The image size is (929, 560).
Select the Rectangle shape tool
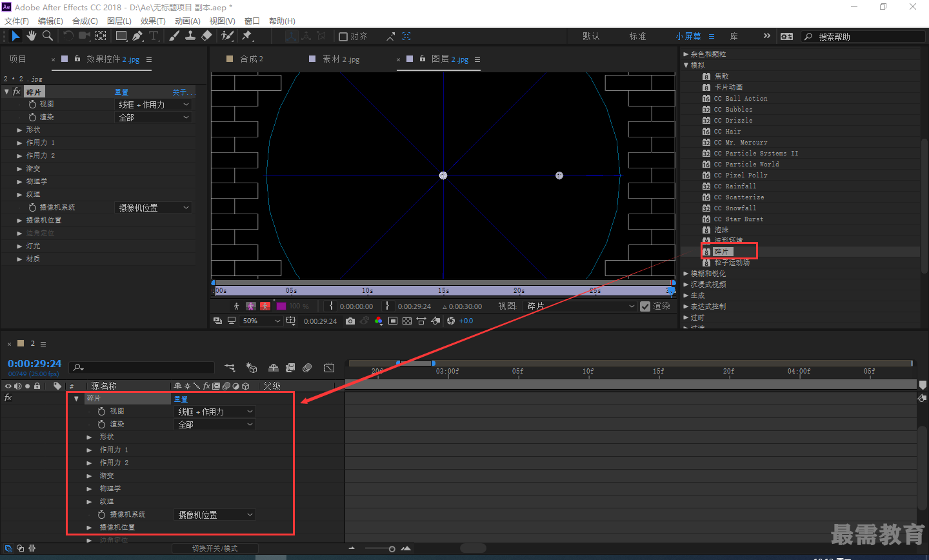click(121, 36)
